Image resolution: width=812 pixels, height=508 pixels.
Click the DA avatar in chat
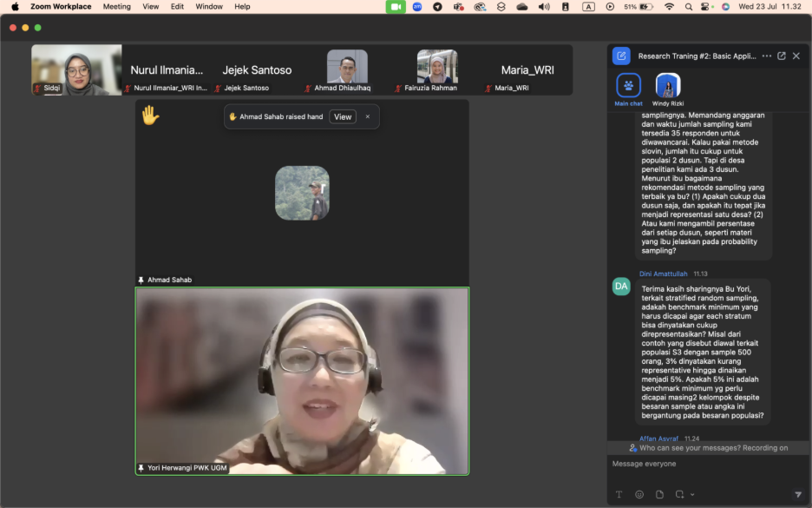(621, 287)
